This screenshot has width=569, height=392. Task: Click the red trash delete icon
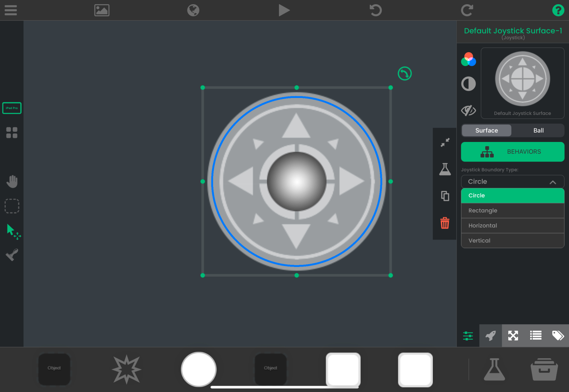[445, 223]
